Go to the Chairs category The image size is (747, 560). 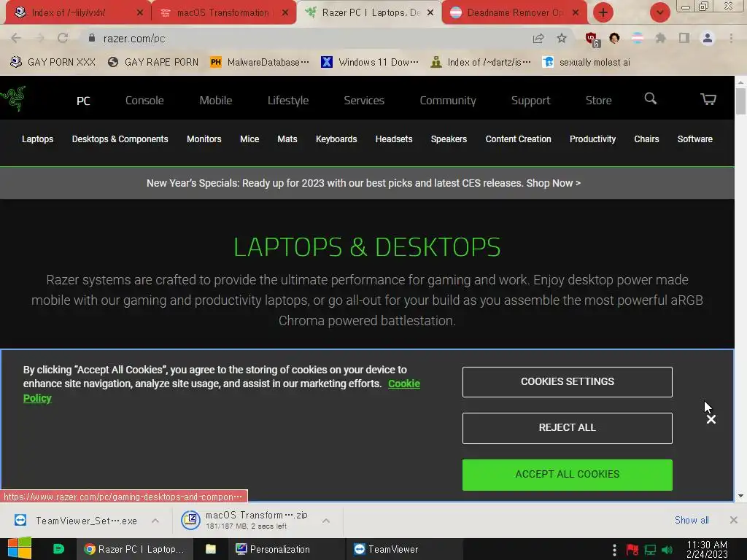click(646, 139)
